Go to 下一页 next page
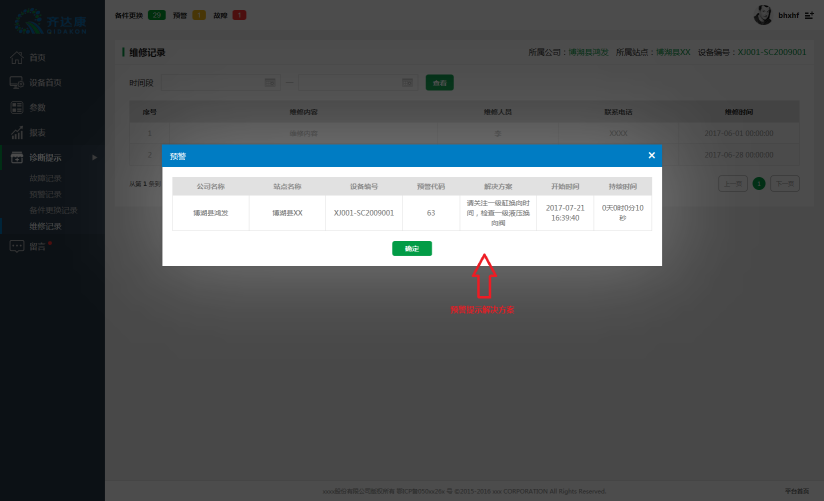Image resolution: width=824 pixels, height=501 pixels. click(x=785, y=184)
